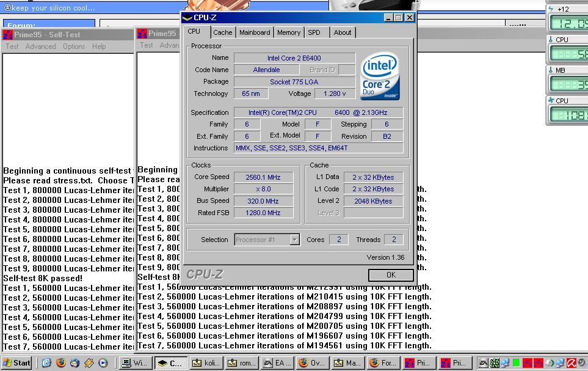Click the +12 voltage gauge display
588x371 pixels.
568,23
